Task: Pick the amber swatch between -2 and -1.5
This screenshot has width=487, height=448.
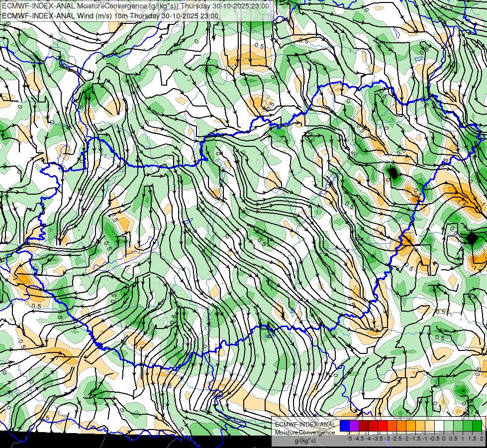Action: point(411,426)
